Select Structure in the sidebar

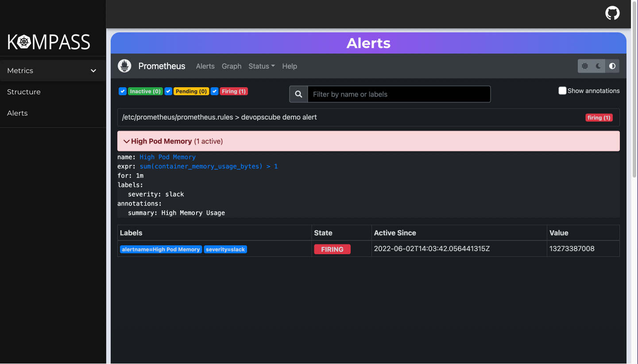pyautogui.click(x=24, y=92)
